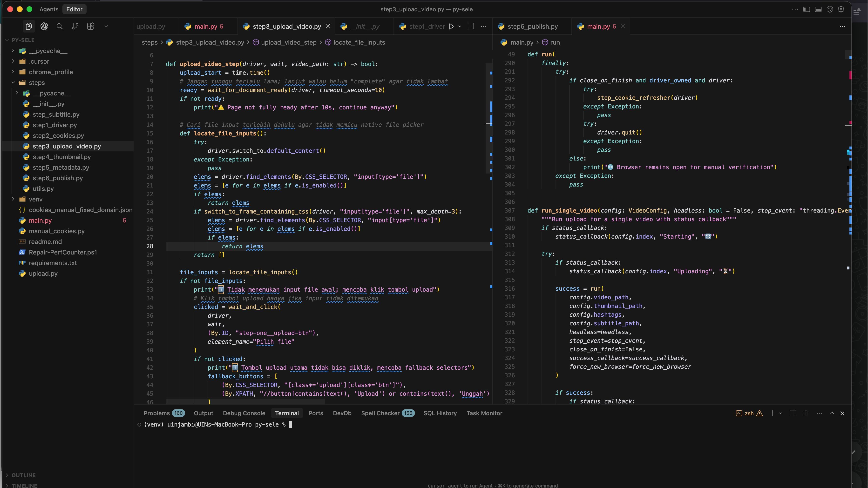Viewport: 868px width, 488px height.
Task: Click the Split Terminal icon
Action: pos(793,413)
